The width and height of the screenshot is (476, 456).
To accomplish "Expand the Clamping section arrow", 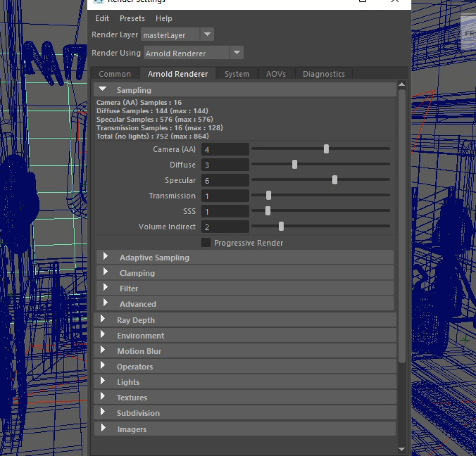I will pyautogui.click(x=106, y=273).
